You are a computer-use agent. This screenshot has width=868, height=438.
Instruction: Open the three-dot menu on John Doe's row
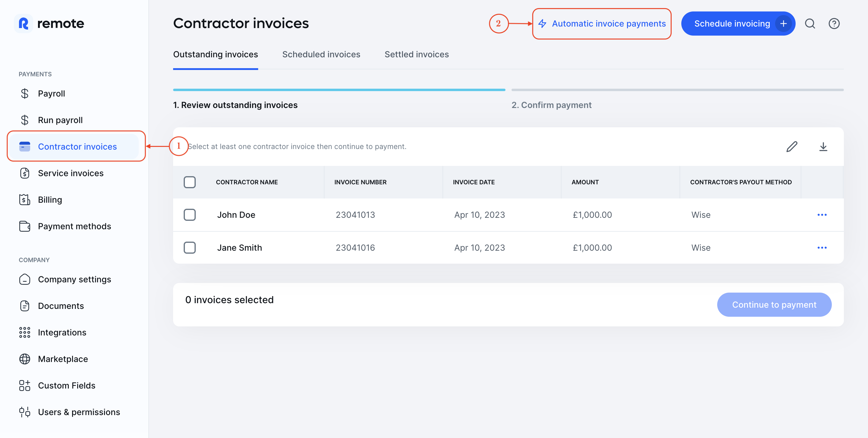(x=822, y=214)
